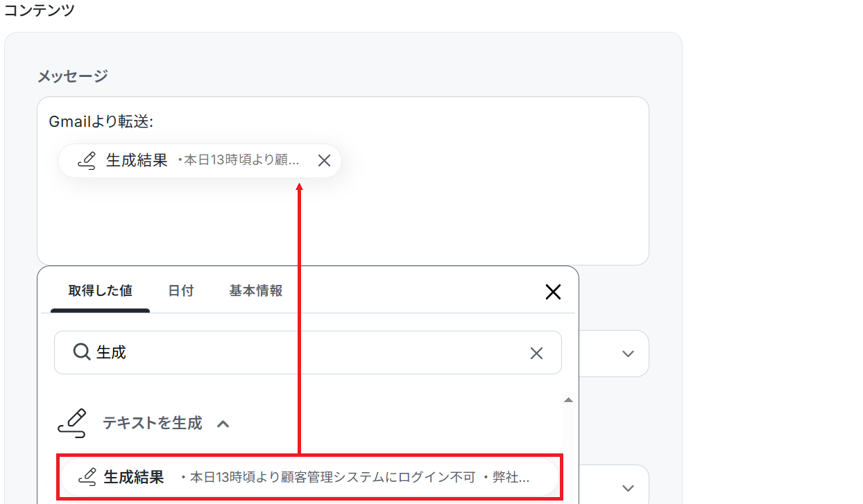Select the 生成結果 chip in the message field
863x504 pixels.
[200, 161]
